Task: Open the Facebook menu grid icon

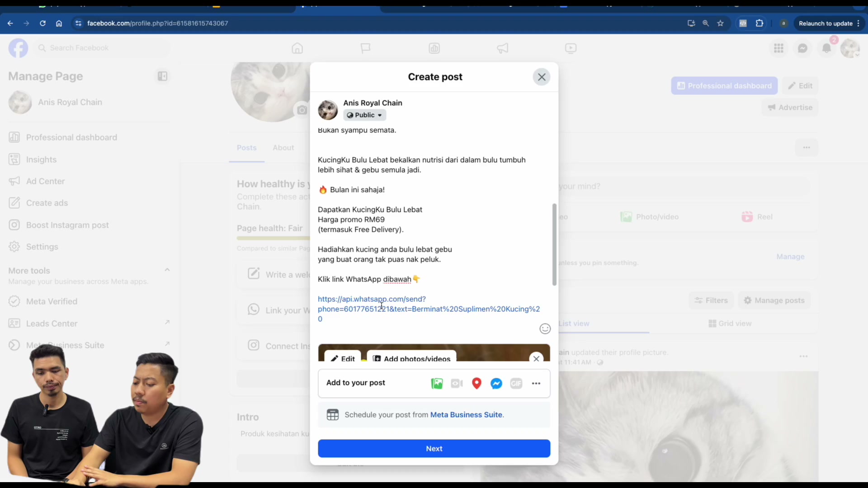Action: [778, 48]
